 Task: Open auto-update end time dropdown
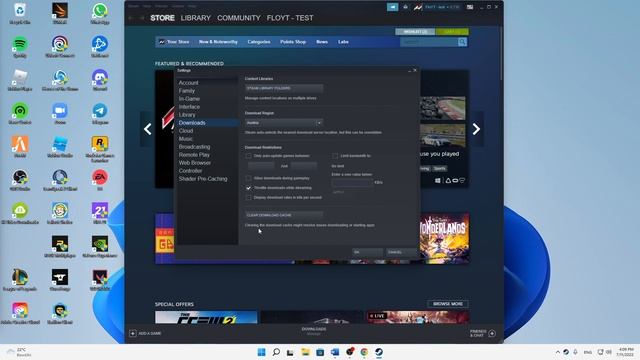[304, 166]
